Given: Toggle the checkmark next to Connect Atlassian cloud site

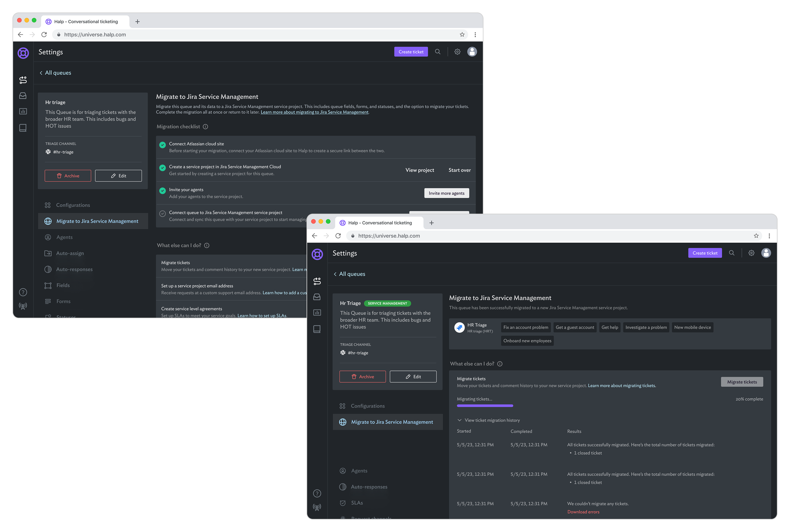Looking at the screenshot, I should [x=162, y=145].
